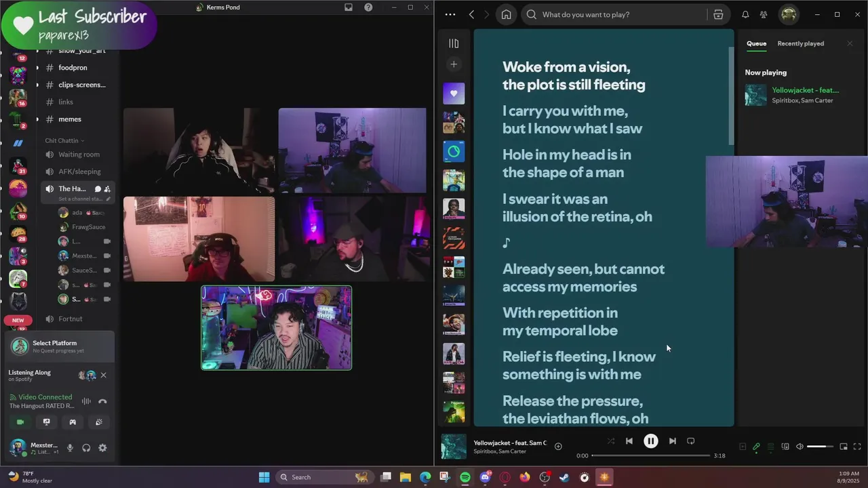Viewport: 868px width, 488px height.
Task: Jump to lyric 'Woke from a vision'
Action: (x=574, y=76)
